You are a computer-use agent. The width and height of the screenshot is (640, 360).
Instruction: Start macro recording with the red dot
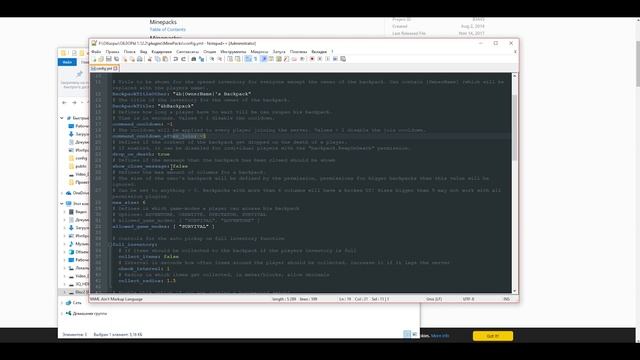point(312,59)
